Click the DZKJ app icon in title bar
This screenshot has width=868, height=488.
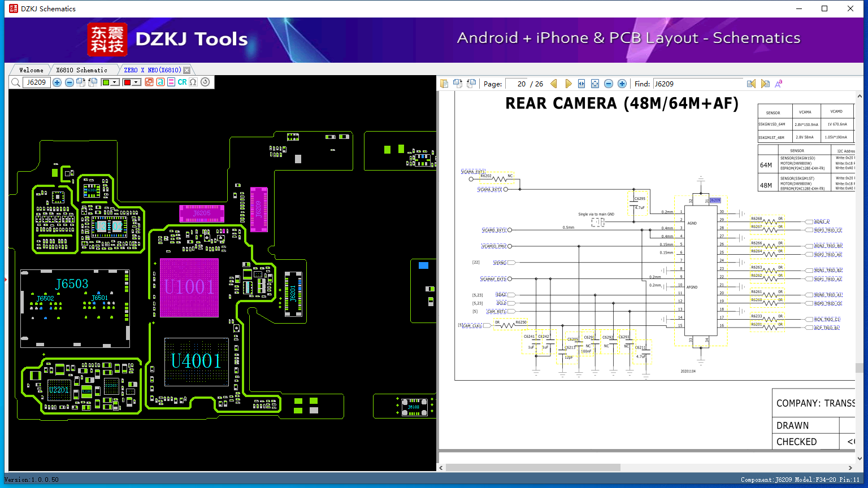tap(14, 8)
